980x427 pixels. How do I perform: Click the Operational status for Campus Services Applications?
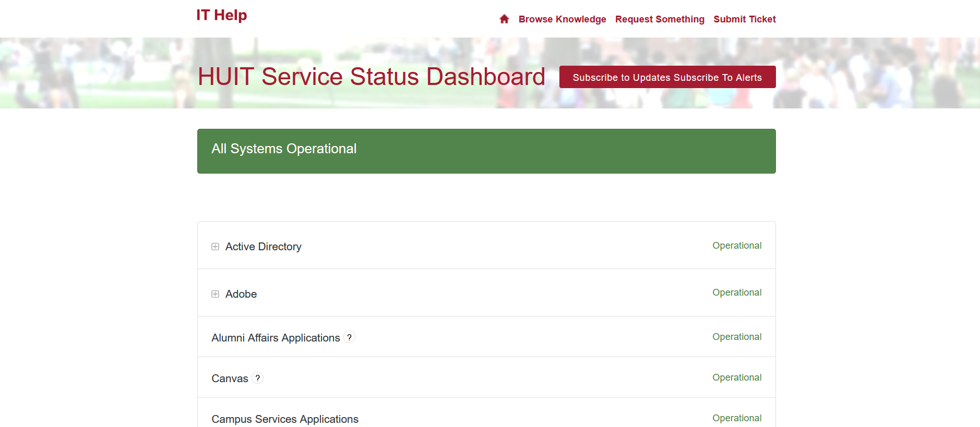pos(737,418)
